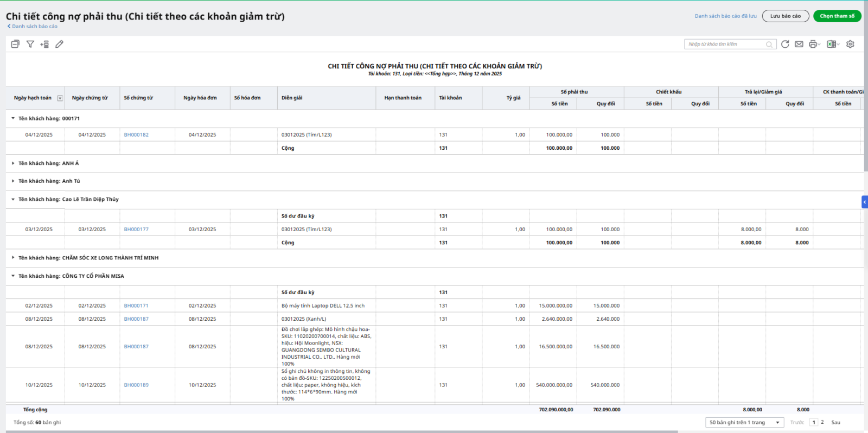Collapse the CÔNG TY CỔ PHẦN MISA group
The image size is (868, 433).
[13, 276]
